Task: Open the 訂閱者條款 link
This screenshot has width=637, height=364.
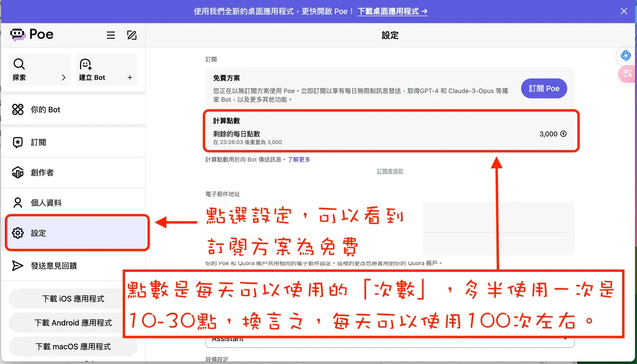Action: [390, 171]
